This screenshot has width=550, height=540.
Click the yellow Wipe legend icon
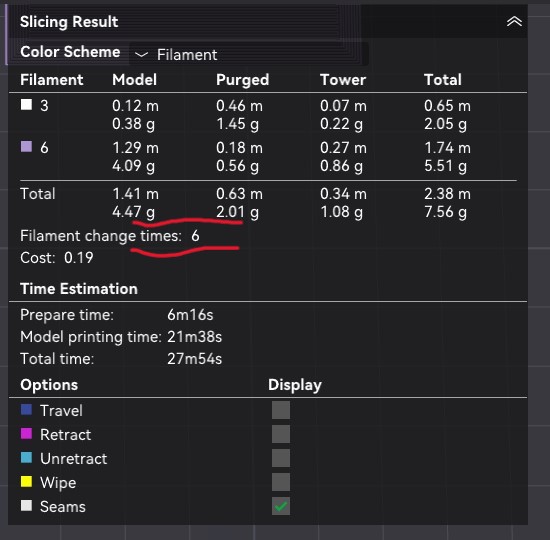click(26, 482)
